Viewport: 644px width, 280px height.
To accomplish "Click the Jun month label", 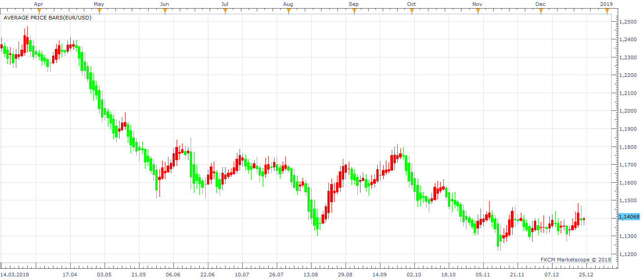I will (x=165, y=4).
